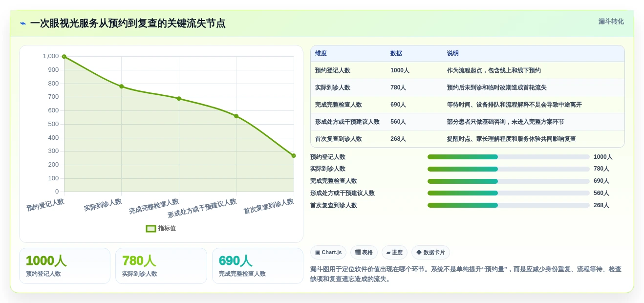
Task: Click description 预约后未到诊和临时改期造成首轮流失
Action: click(x=497, y=88)
